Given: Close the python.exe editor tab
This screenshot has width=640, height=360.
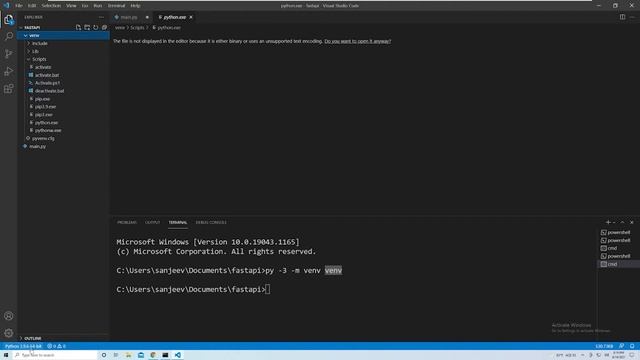Looking at the screenshot, I should coord(191,17).
